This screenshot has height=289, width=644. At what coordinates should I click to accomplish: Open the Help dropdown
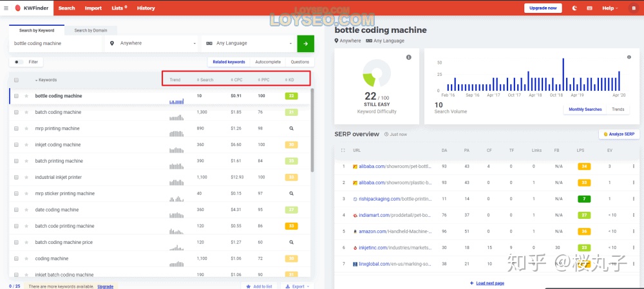pos(610,8)
